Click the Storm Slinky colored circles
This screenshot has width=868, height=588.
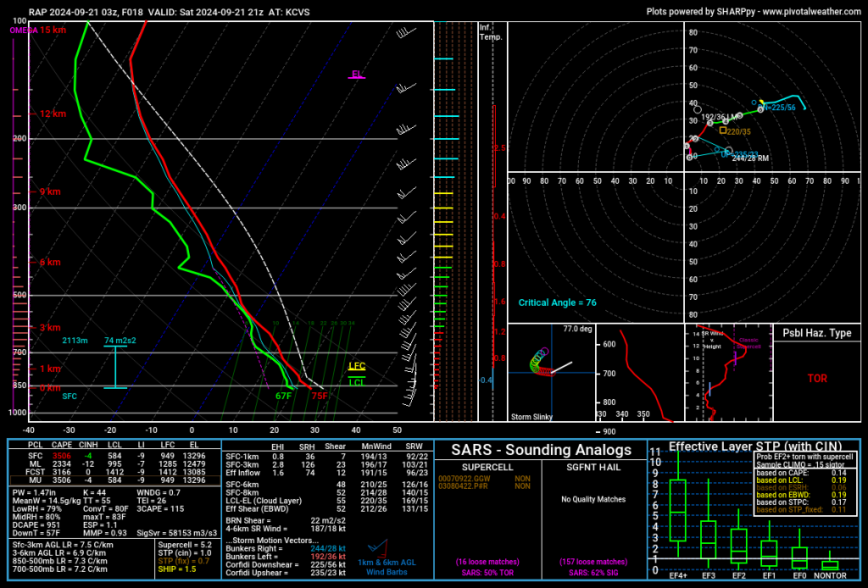[539, 363]
